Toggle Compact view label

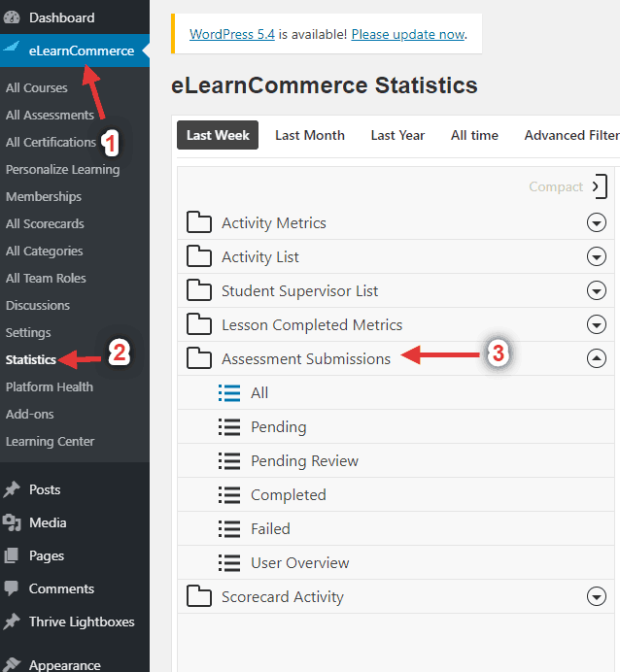click(x=556, y=186)
